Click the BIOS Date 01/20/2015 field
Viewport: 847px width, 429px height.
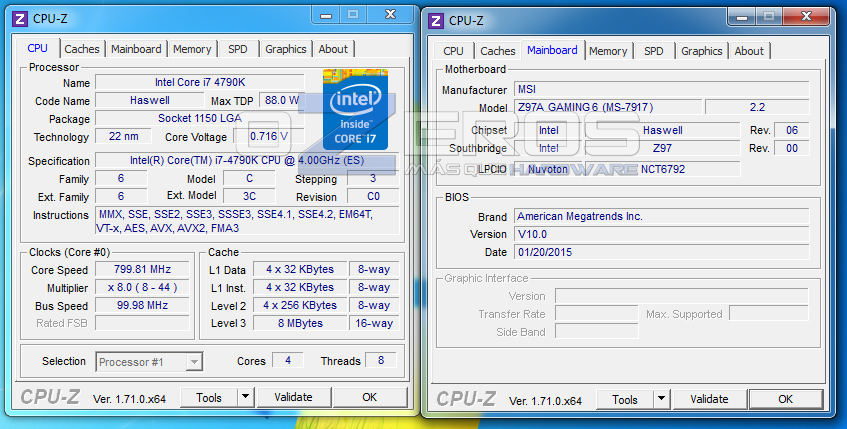(x=662, y=252)
